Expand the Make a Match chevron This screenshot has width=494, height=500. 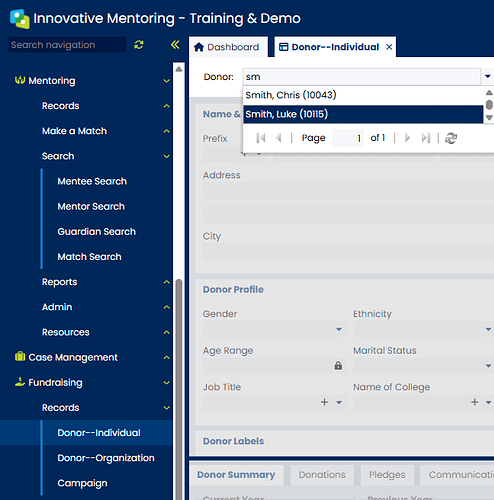[167, 131]
